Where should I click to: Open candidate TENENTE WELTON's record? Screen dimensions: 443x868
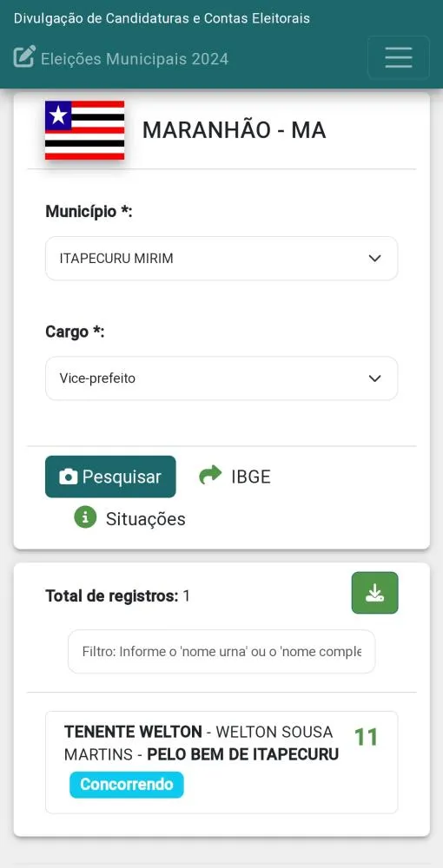coord(221,762)
